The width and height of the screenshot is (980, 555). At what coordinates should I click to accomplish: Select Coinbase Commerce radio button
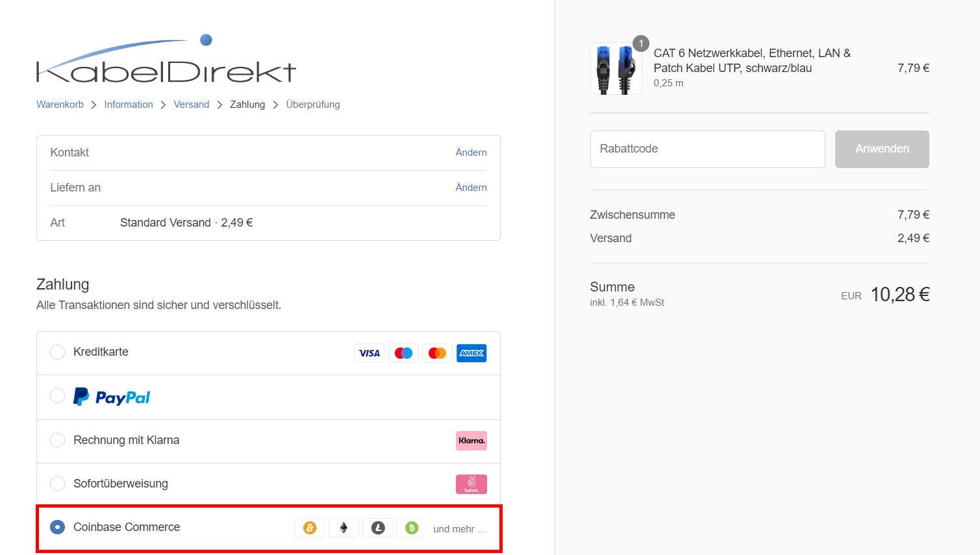click(58, 527)
